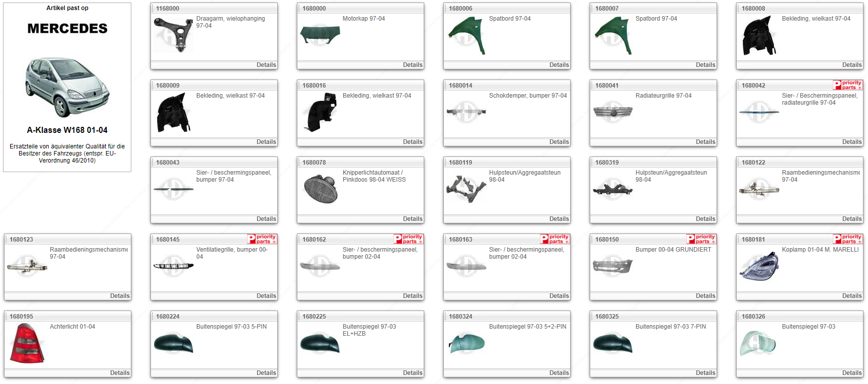Image resolution: width=868 pixels, height=384 pixels.
Task: Open Details for part 1168000
Action: 266,65
